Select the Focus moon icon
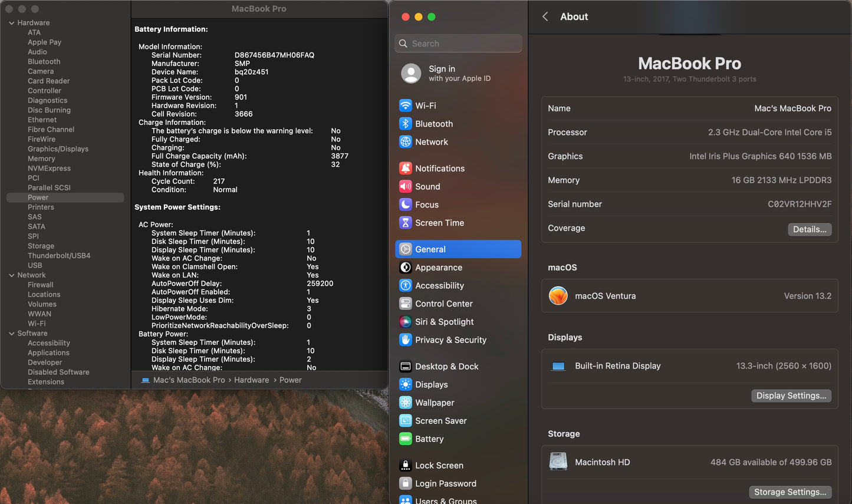 (x=405, y=205)
